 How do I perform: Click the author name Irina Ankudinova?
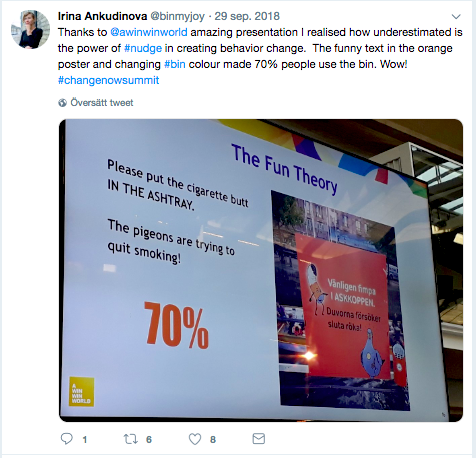pos(102,16)
